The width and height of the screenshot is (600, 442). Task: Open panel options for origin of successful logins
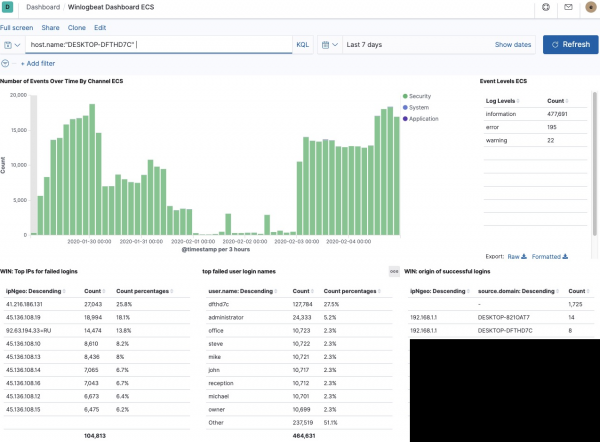[394, 271]
